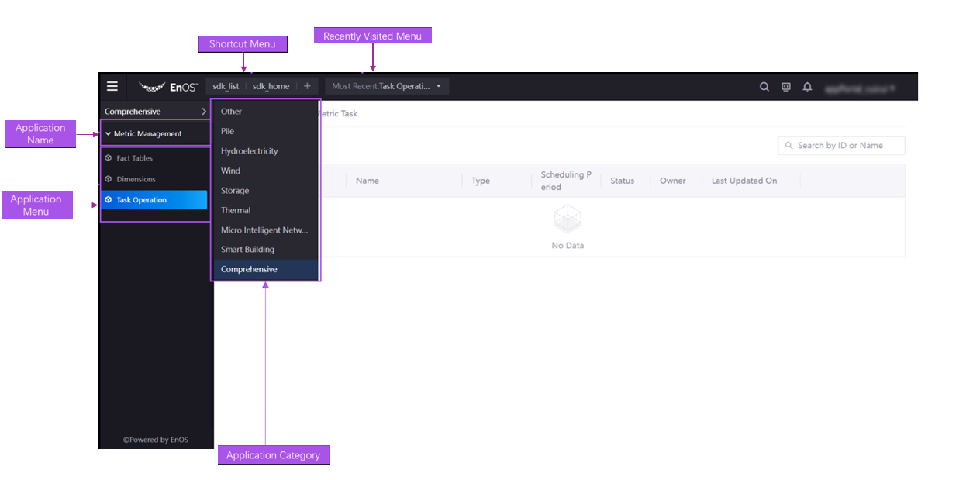This screenshot has width=980, height=480.
Task: Click the hamburger menu icon
Action: (x=112, y=87)
